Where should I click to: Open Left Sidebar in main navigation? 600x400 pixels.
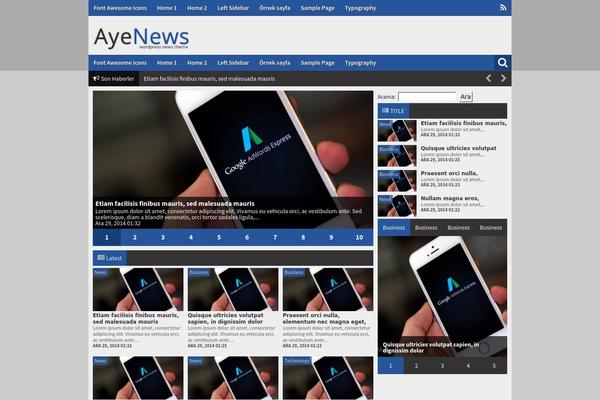click(x=233, y=63)
